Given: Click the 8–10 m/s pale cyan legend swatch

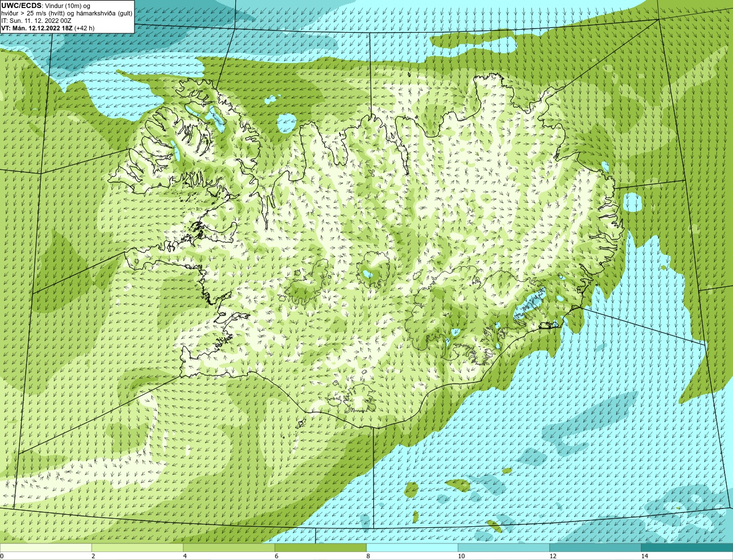Looking at the screenshot, I should coord(412,547).
